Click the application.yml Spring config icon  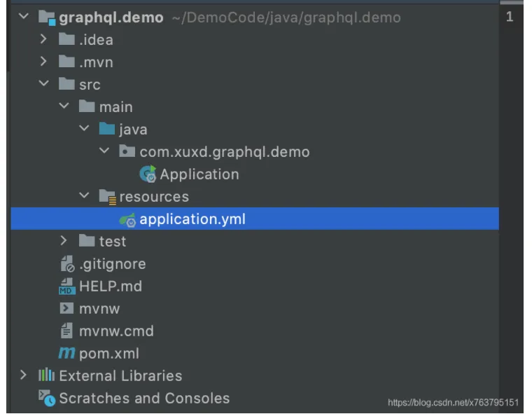(x=127, y=219)
